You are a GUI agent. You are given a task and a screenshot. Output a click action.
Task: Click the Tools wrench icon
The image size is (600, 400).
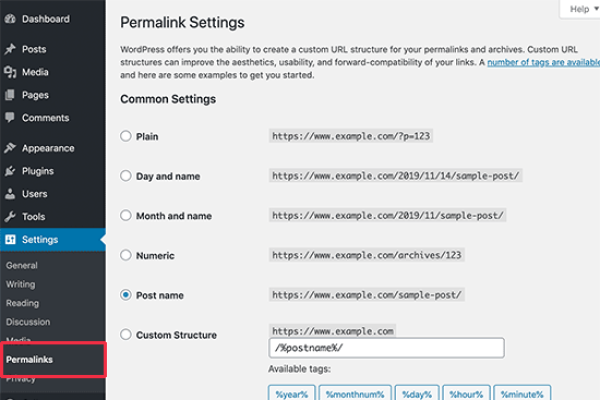click(x=10, y=217)
